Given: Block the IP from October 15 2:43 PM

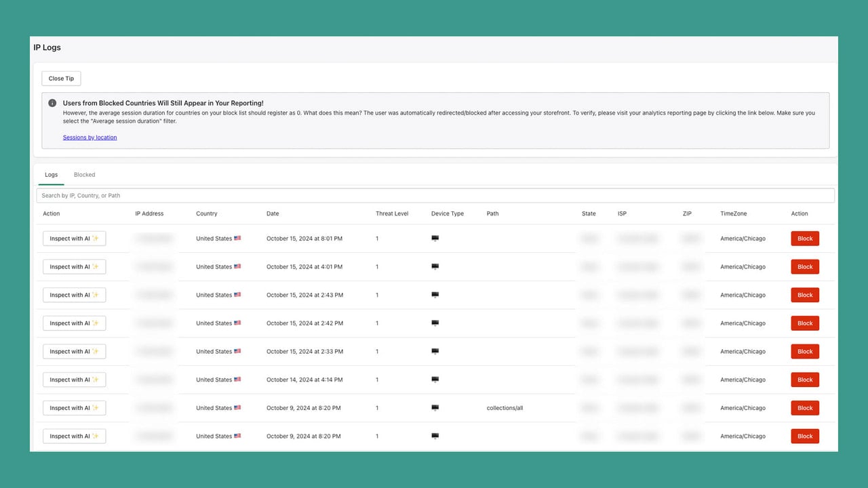Looking at the screenshot, I should point(805,295).
